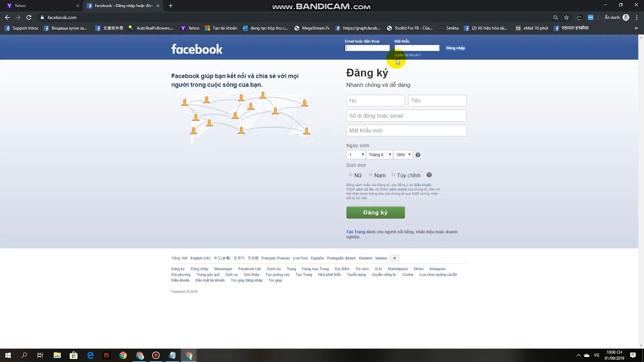Switch to the Facebook login tab
Image resolution: width=644 pixels, height=362 pixels.
123,6
